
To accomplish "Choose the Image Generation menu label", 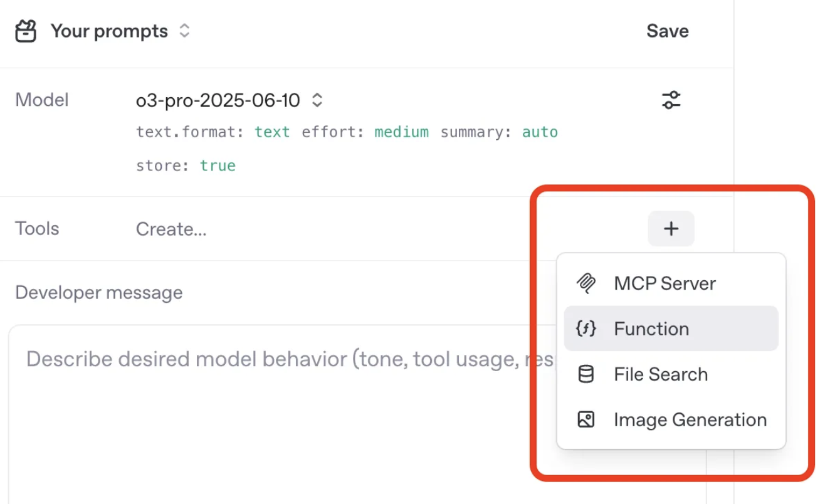I will (x=690, y=419).
